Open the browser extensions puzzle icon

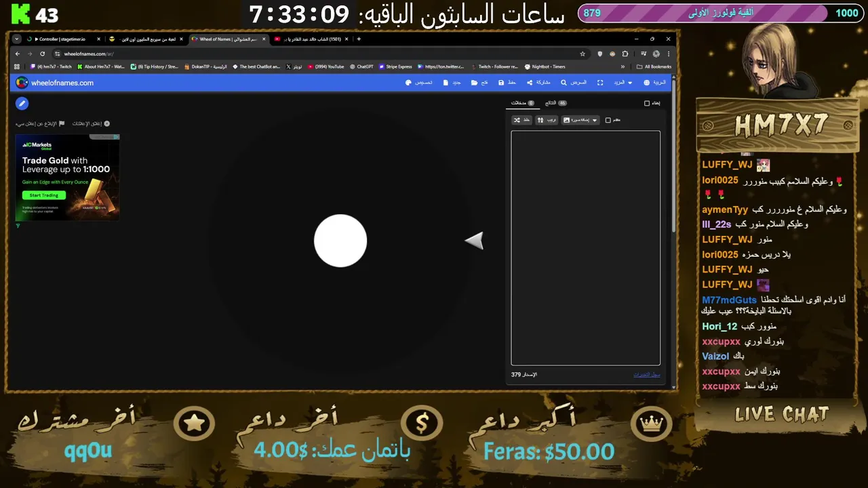tap(625, 54)
